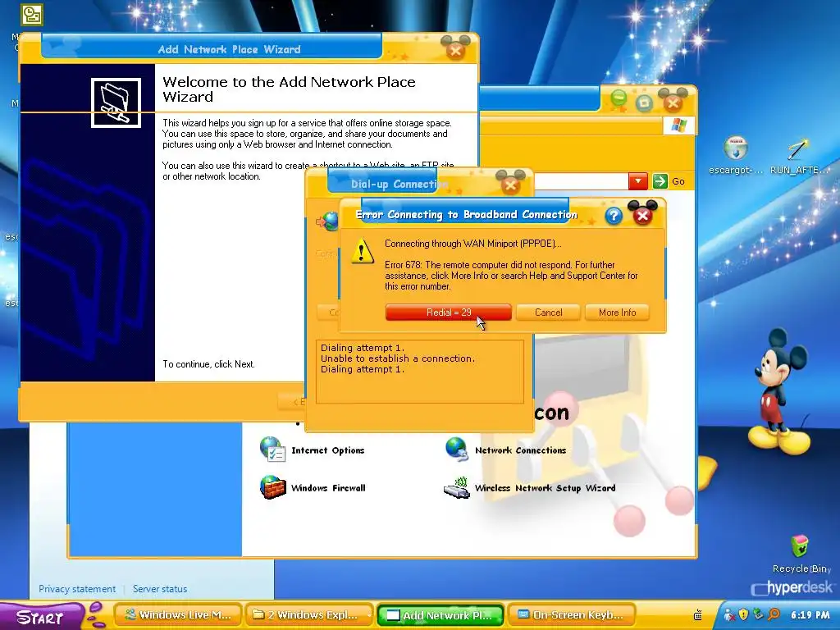Click the Windows Firewall brick wall icon
This screenshot has width=840, height=630.
coord(272,487)
